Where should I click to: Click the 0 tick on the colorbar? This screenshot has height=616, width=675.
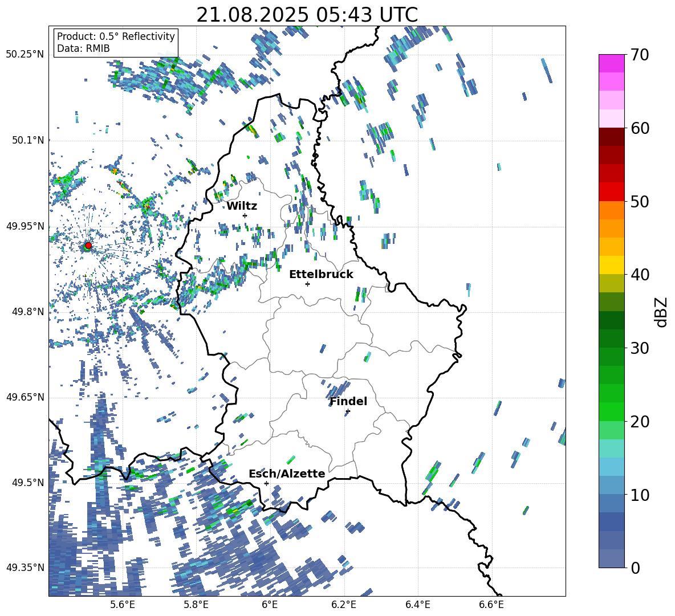point(635,568)
